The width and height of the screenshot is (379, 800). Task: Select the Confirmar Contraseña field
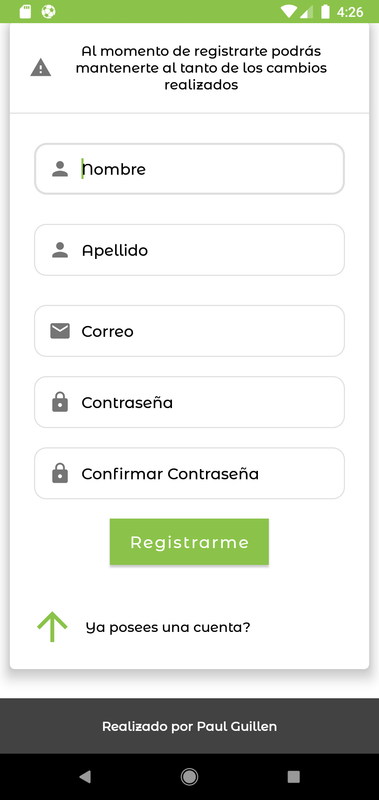pyautogui.click(x=189, y=473)
